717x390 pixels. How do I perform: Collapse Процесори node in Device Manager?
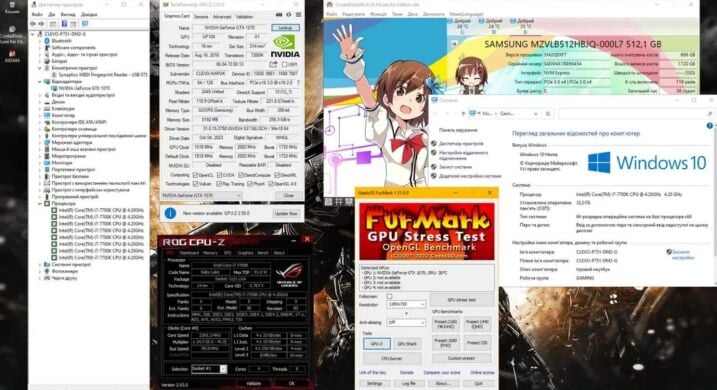coord(40,203)
